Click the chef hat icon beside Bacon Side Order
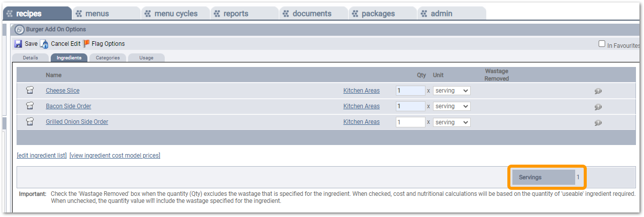This screenshot has height=217, width=644. 30,106
